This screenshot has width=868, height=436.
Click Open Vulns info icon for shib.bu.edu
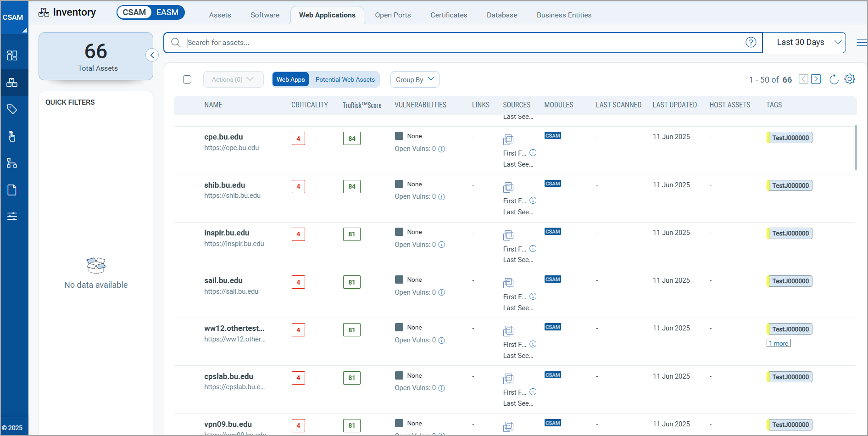click(x=441, y=197)
